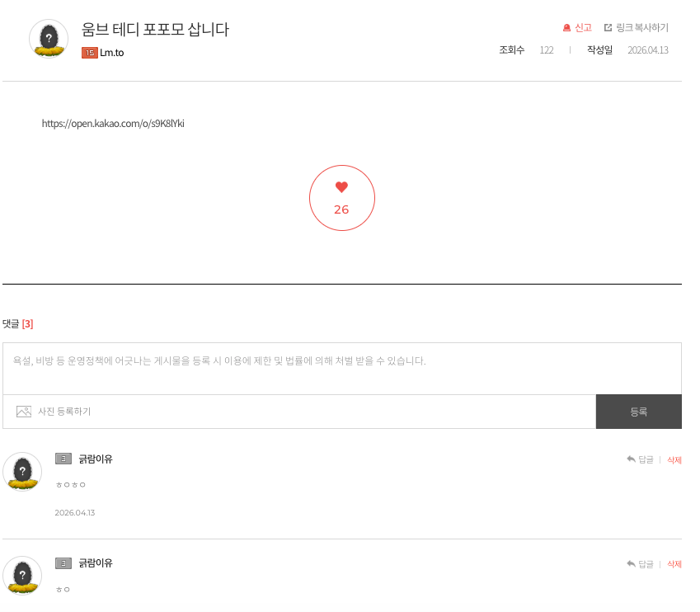700x612 pixels.
Task: Open post author's profile avatar
Action: pyautogui.click(x=49, y=39)
